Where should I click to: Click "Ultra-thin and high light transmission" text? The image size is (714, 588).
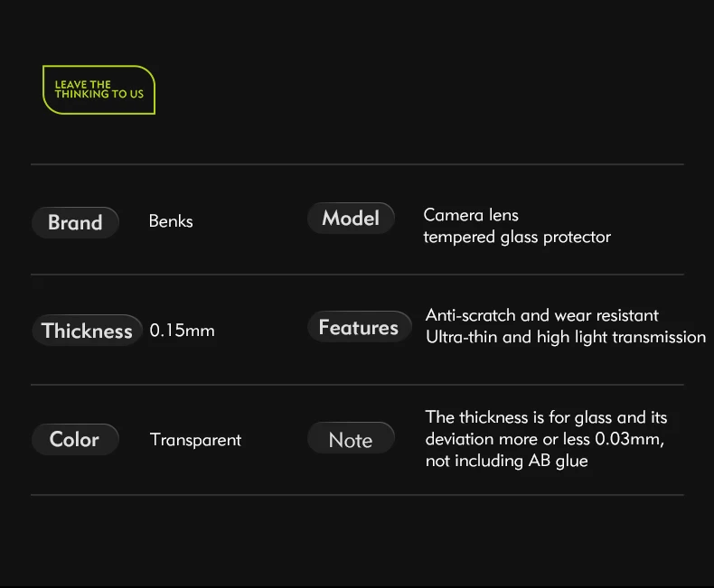(x=565, y=337)
